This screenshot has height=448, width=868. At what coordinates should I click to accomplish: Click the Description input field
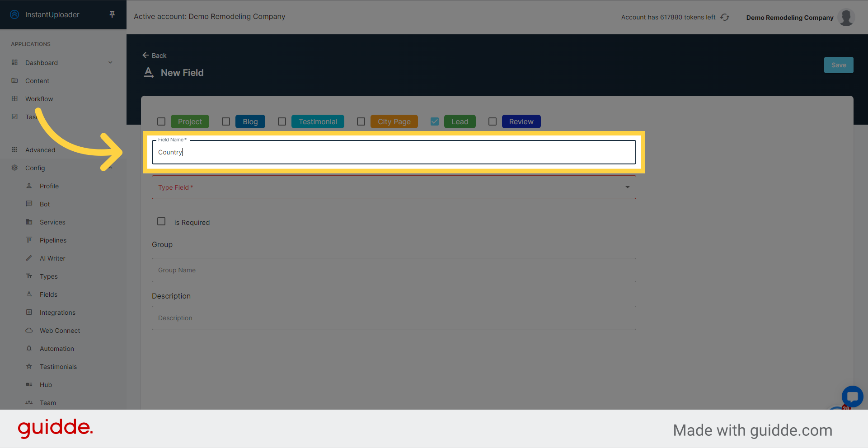pyautogui.click(x=394, y=318)
